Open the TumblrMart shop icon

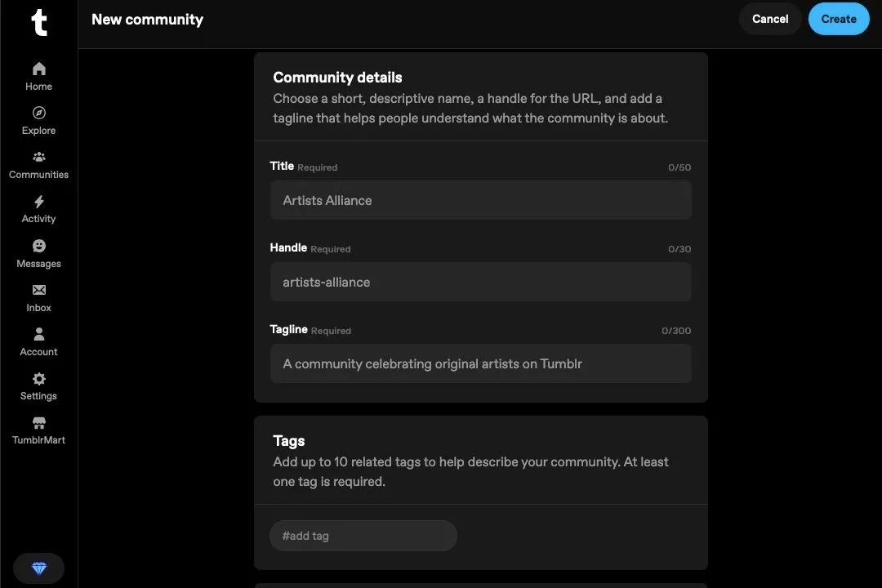point(38,423)
